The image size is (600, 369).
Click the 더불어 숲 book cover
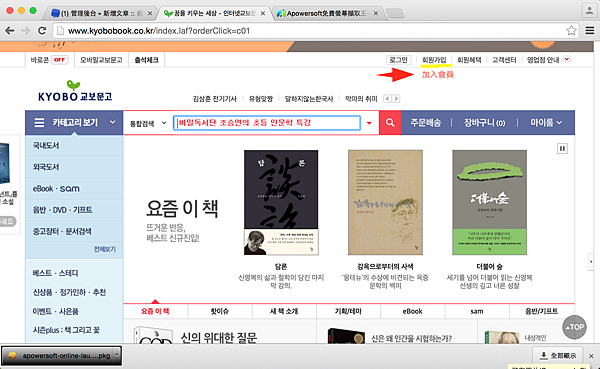coord(489,202)
